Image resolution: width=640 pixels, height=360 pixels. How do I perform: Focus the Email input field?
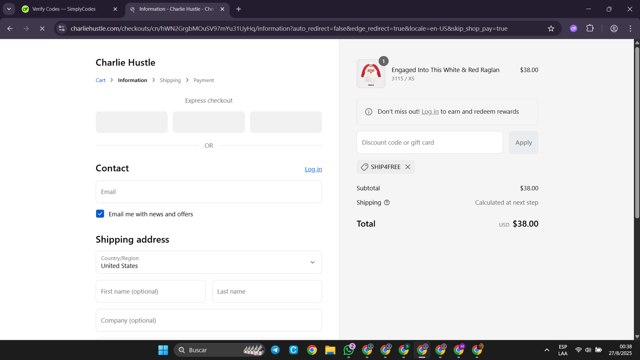click(x=209, y=192)
